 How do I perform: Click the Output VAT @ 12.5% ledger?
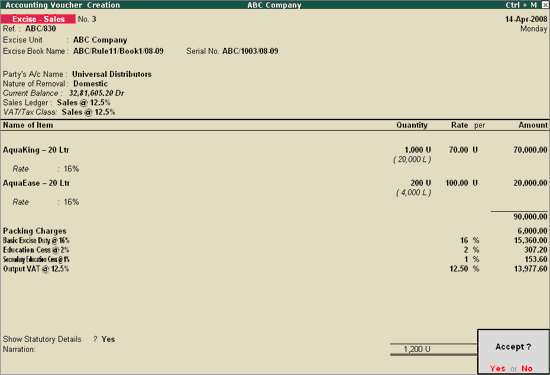tap(36, 269)
